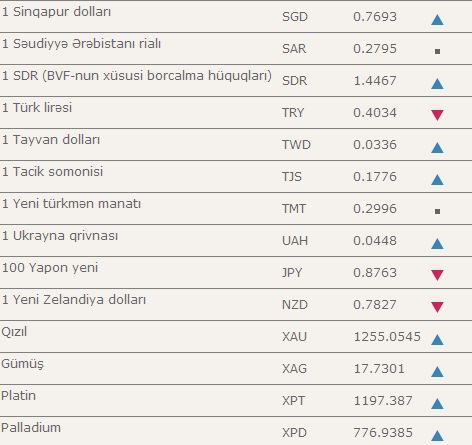Select the 1 Türk lirəsi currency name
Screen dimensions: 472x445
37,108
